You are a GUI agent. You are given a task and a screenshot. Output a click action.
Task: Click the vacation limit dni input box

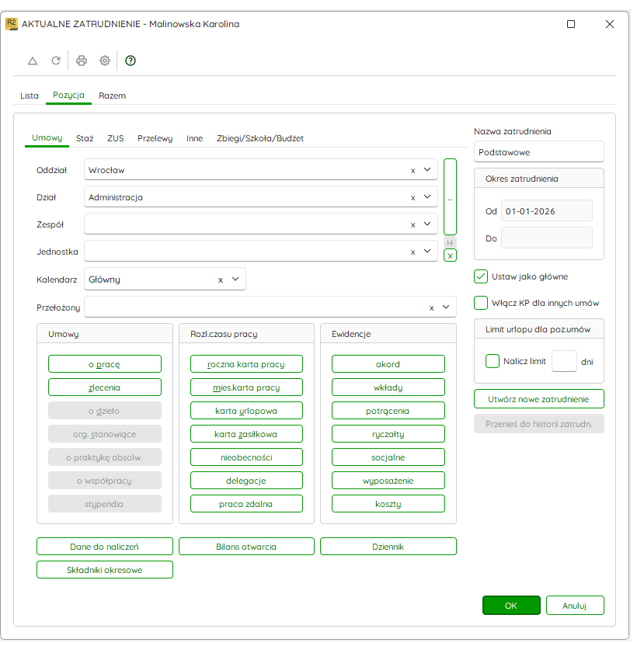click(564, 361)
